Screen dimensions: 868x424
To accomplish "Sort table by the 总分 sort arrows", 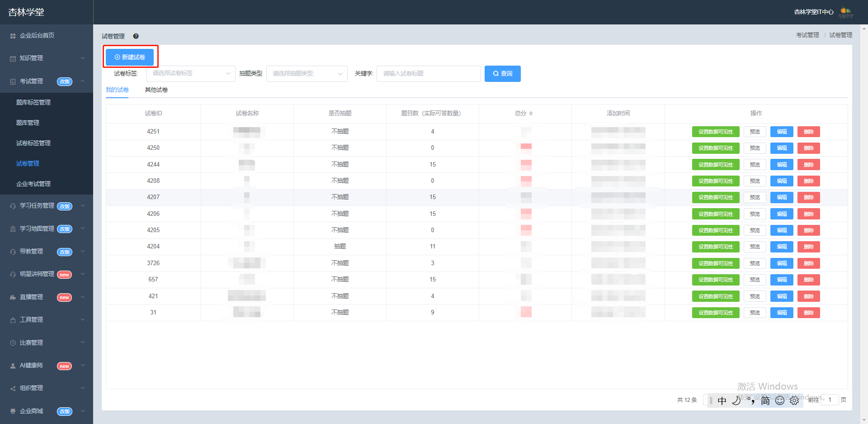I will [x=531, y=113].
